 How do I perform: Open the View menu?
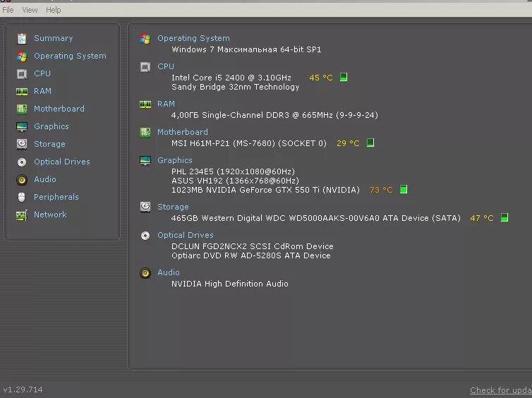point(30,10)
